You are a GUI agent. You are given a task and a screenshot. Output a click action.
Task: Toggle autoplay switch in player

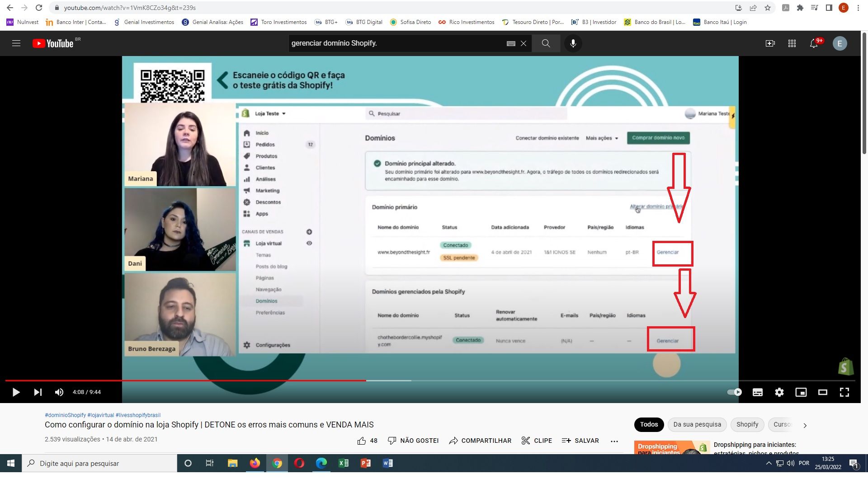[x=734, y=392]
